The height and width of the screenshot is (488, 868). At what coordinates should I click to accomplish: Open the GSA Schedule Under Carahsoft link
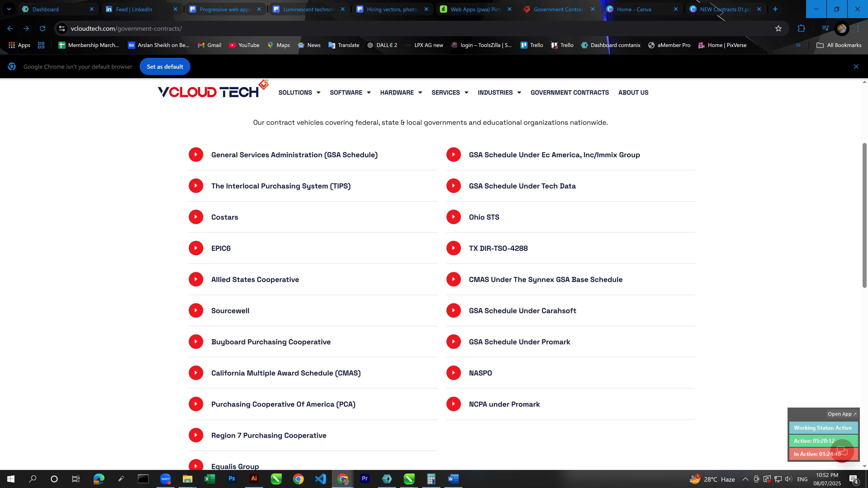click(522, 310)
